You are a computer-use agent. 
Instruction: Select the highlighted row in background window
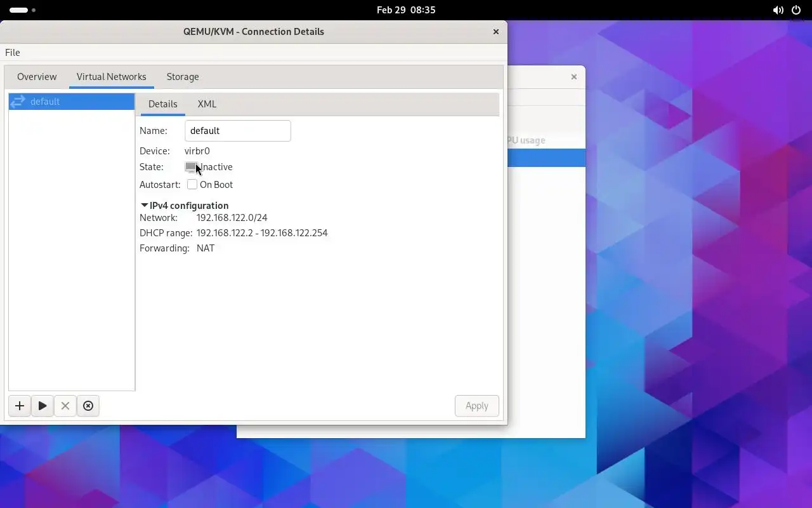[546, 158]
